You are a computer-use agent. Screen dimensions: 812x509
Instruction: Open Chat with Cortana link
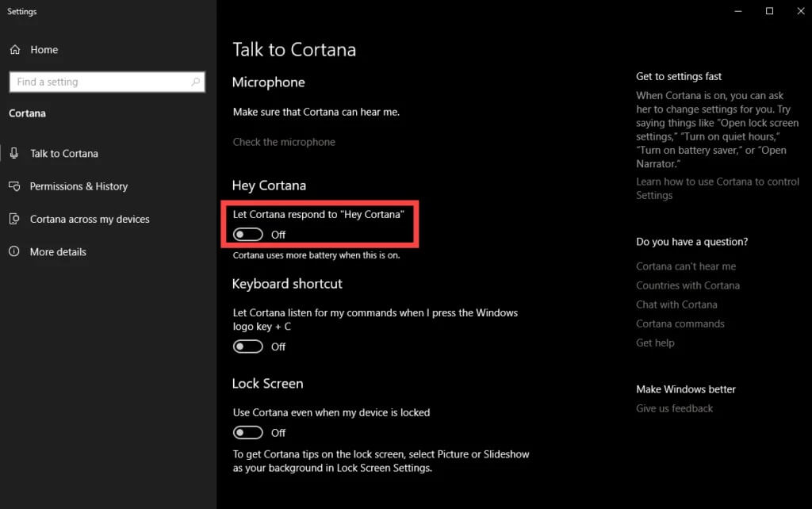pos(676,304)
